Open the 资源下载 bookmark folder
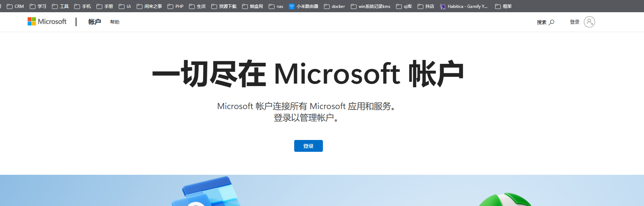Image resolution: width=644 pixels, height=206 pixels. pos(224,6)
